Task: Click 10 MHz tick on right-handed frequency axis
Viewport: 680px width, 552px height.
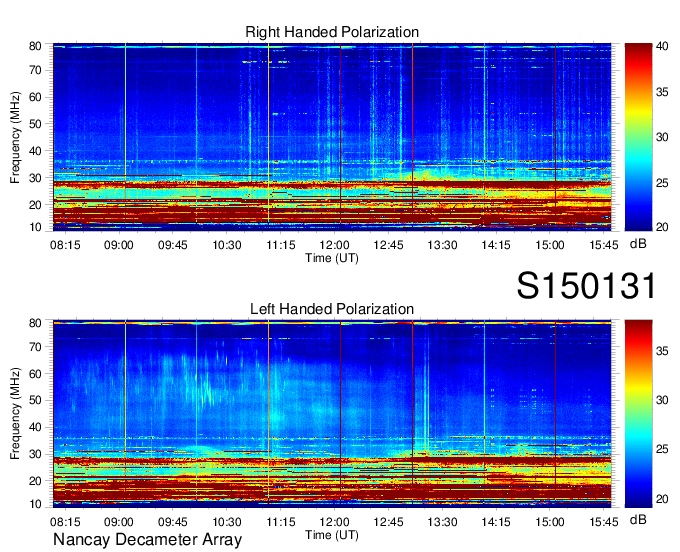Action: (x=35, y=227)
